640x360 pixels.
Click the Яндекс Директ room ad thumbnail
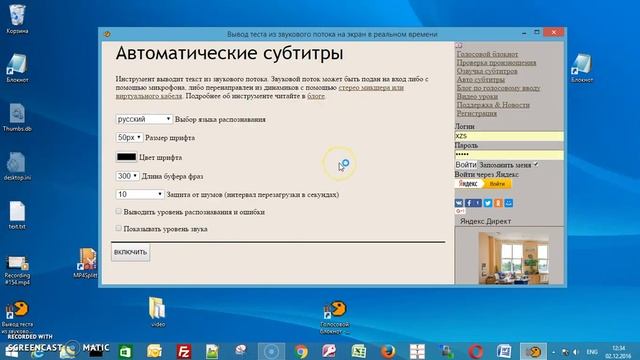[x=513, y=258]
